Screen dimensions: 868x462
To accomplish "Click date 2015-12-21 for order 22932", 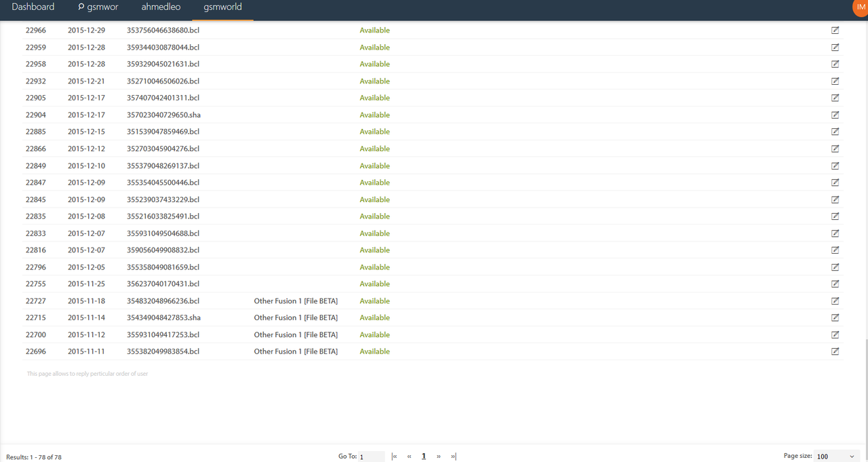I will point(86,81).
